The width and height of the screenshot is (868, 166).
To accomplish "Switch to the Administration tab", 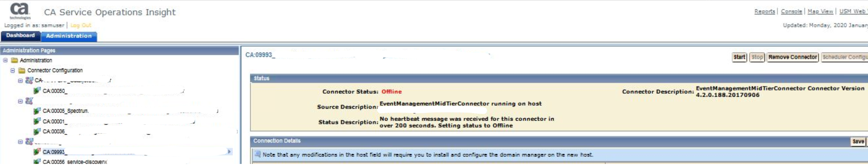I will pyautogui.click(x=69, y=36).
